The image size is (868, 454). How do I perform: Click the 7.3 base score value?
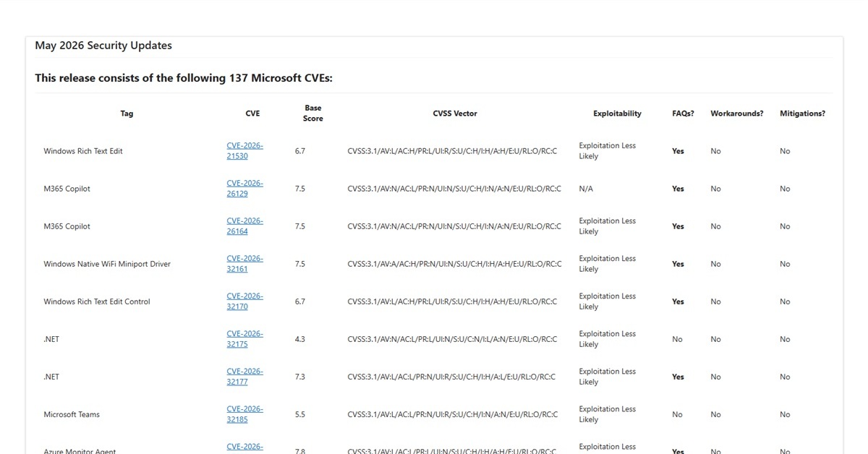point(300,377)
